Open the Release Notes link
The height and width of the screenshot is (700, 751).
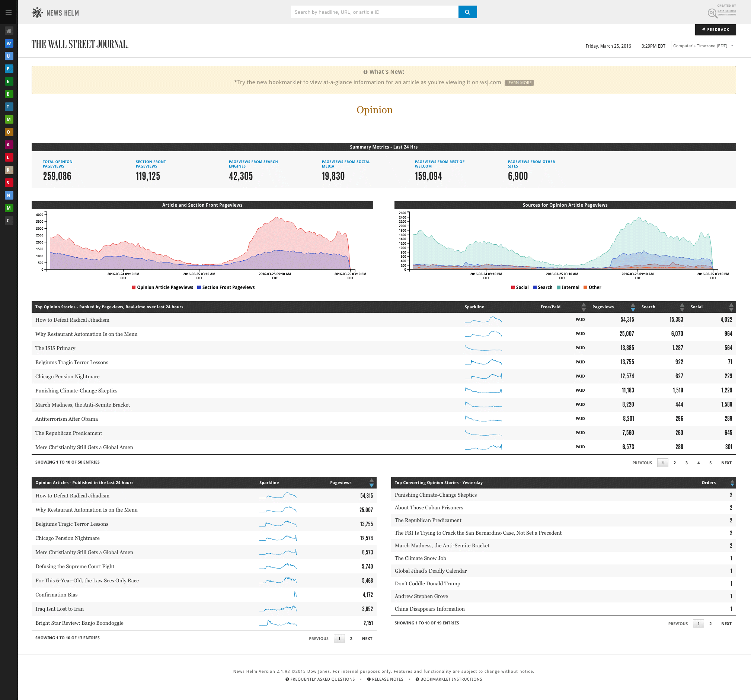point(385,679)
